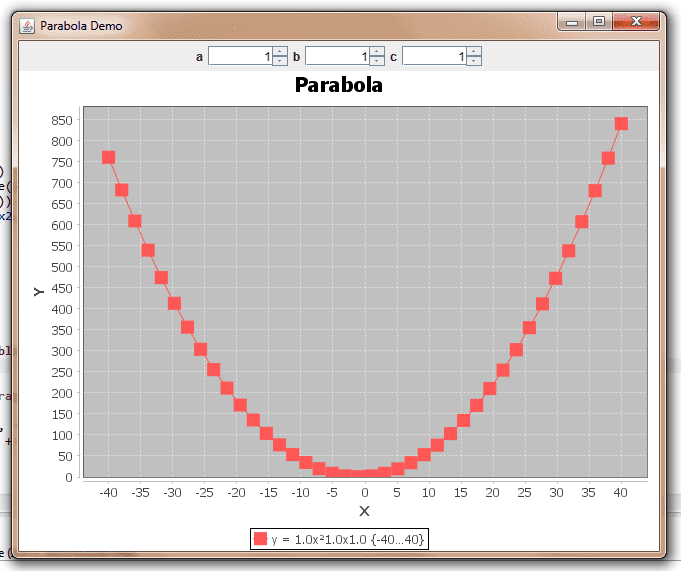Decrement the b spinner value

tap(377, 61)
